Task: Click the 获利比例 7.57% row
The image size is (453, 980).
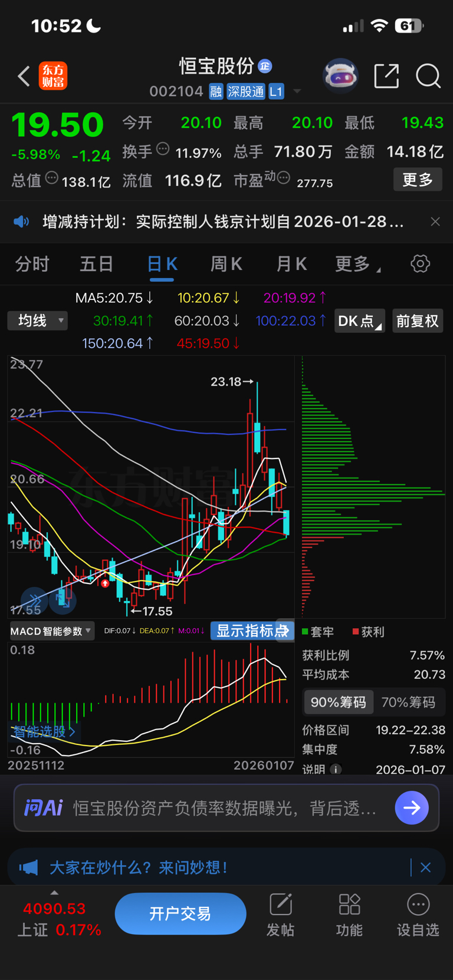Action: [373, 655]
